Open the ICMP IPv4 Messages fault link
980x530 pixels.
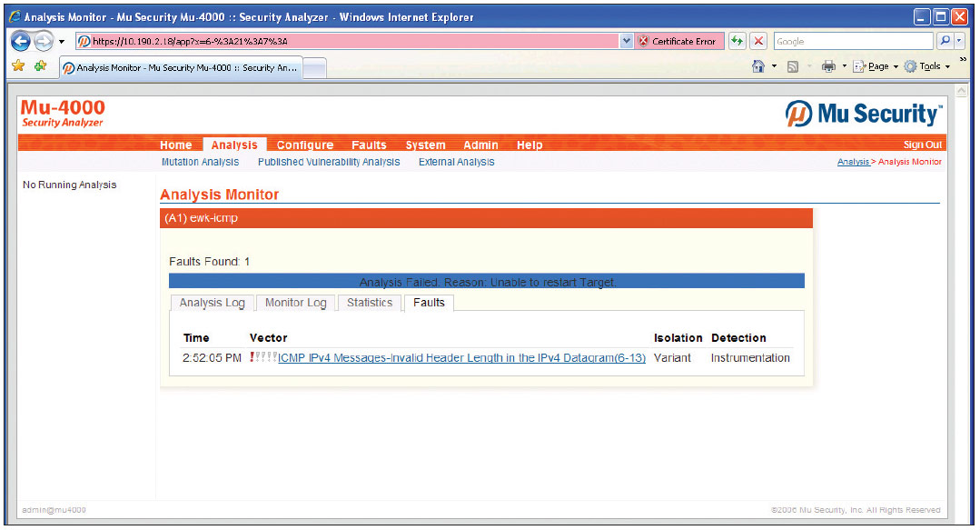tap(461, 358)
